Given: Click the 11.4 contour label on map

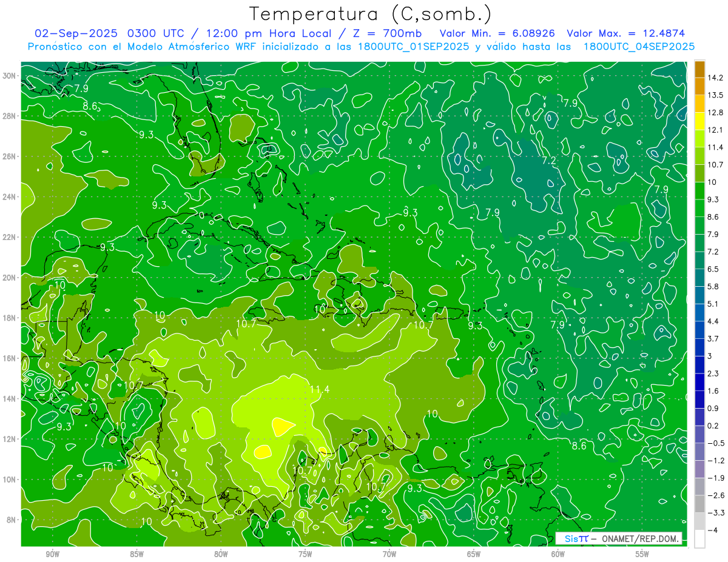Looking at the screenshot, I should pyautogui.click(x=319, y=389).
